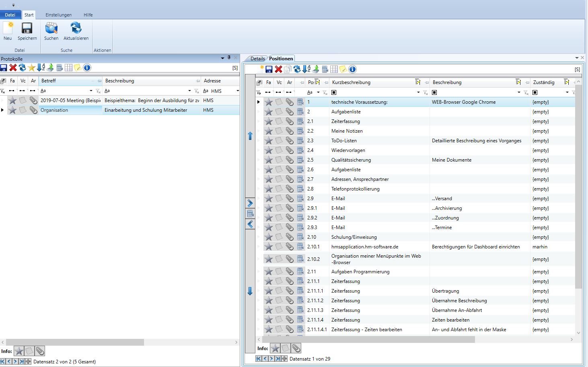The image size is (588, 367).
Task: Toggle note flag on Organisation row
Action: point(23,110)
